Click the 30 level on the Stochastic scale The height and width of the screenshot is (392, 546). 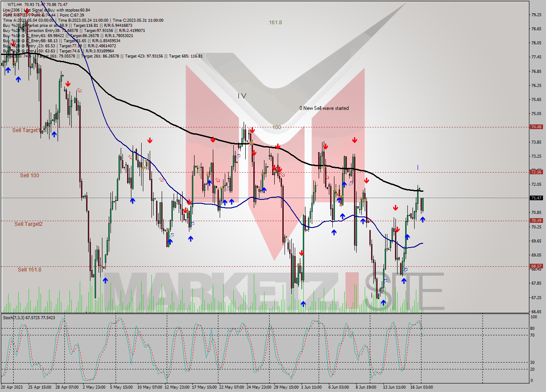point(533,363)
